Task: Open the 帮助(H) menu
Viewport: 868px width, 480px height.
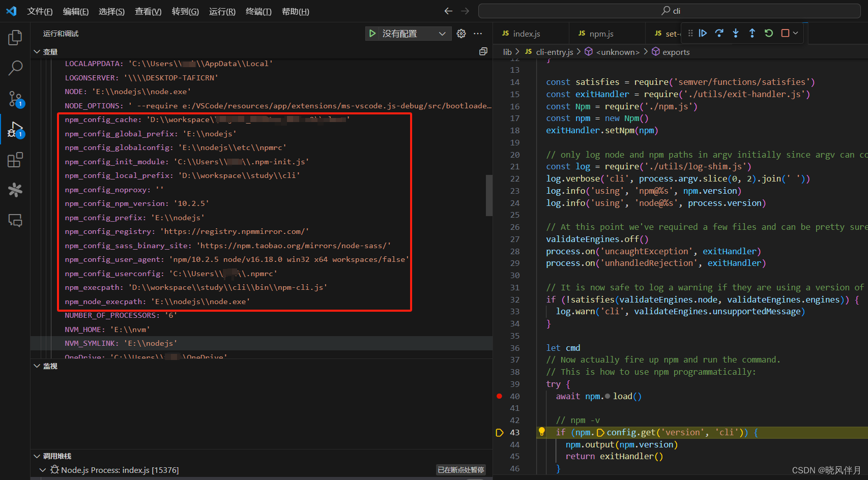Action: pos(296,11)
